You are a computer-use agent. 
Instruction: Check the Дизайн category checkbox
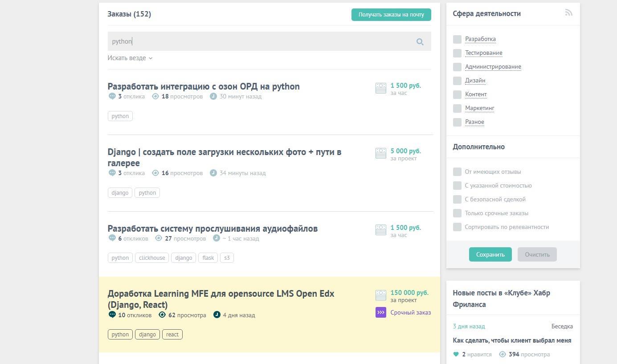pos(457,81)
